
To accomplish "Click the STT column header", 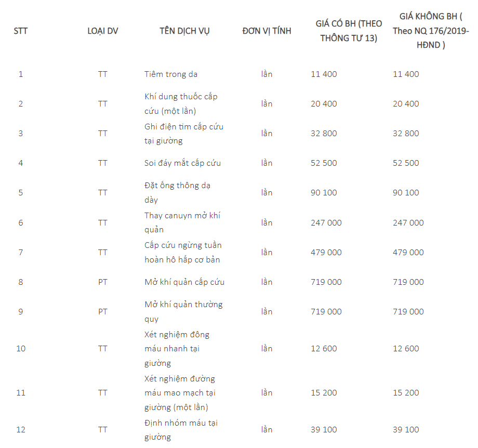I will click(x=20, y=31).
